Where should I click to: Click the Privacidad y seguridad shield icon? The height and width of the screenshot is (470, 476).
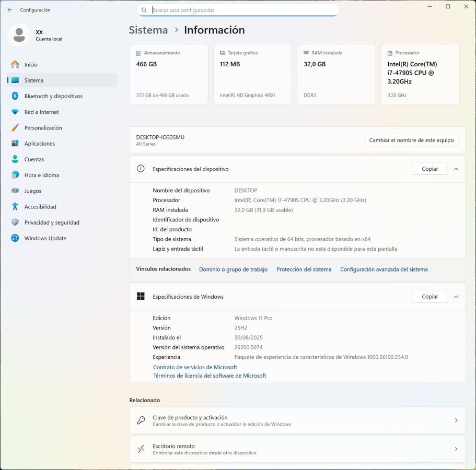click(15, 222)
